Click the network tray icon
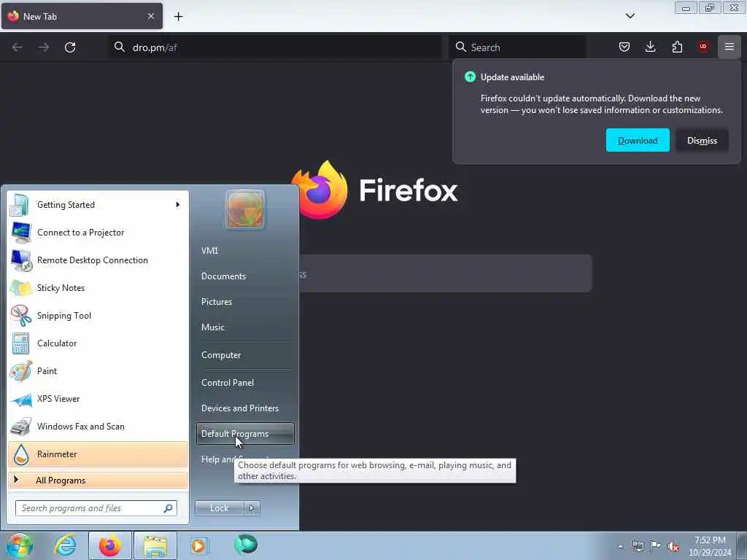The height and width of the screenshot is (560, 747). click(638, 546)
